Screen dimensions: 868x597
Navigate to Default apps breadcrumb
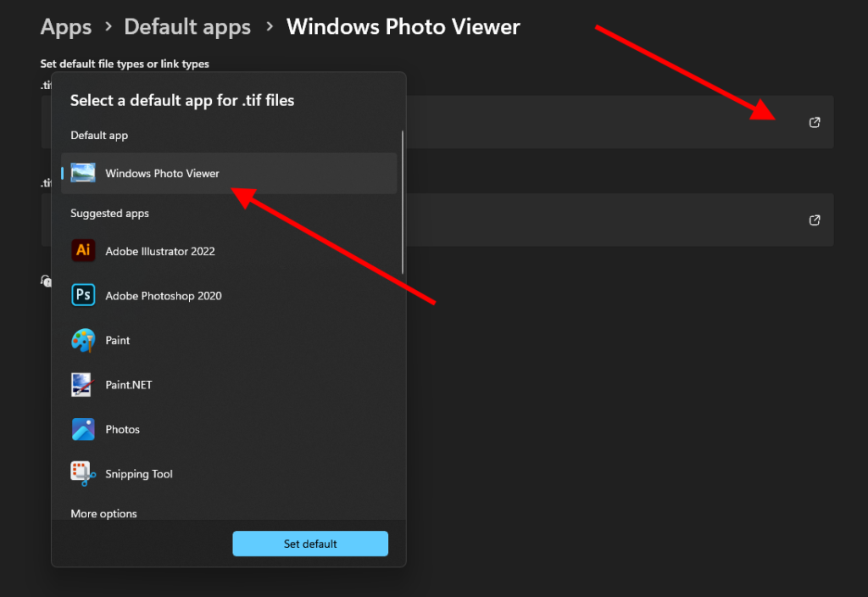click(x=187, y=27)
